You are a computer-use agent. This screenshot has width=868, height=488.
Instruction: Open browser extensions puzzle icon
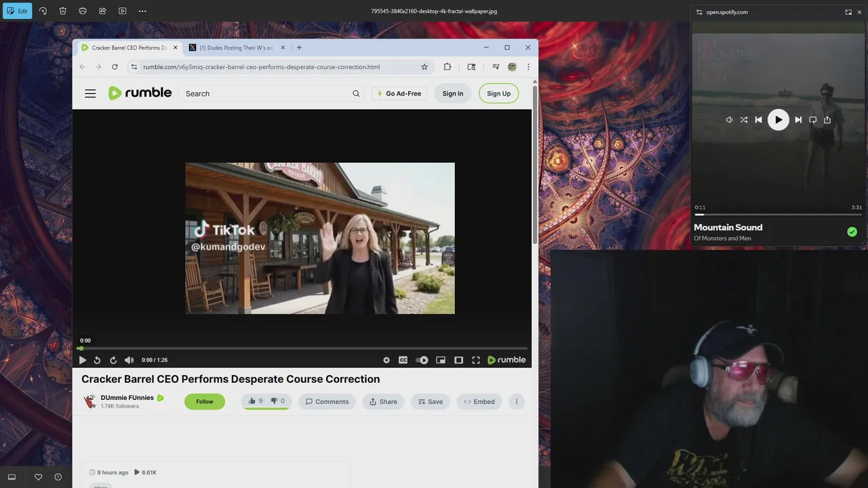pos(447,66)
